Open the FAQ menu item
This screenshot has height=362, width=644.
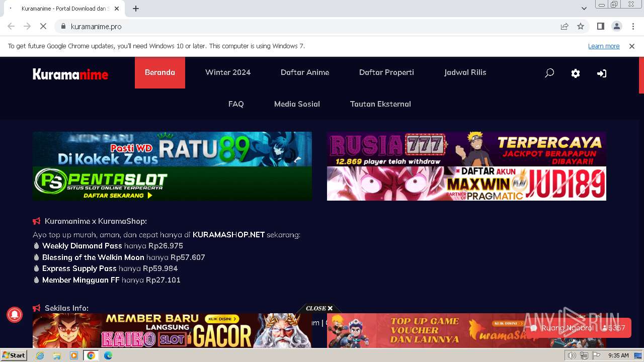click(x=236, y=104)
